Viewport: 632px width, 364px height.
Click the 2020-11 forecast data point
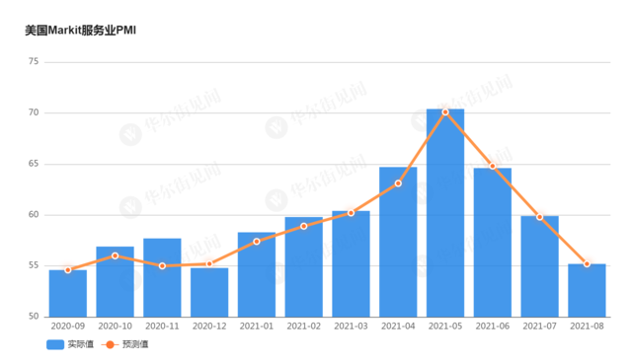pos(162,266)
